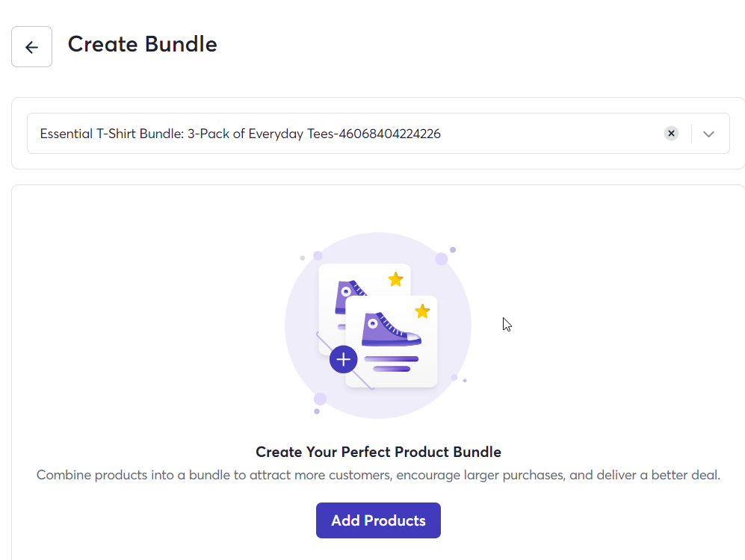The width and height of the screenshot is (745, 560).
Task: Clear the selected Essential T-Shirt Bundle product
Action: [671, 134]
